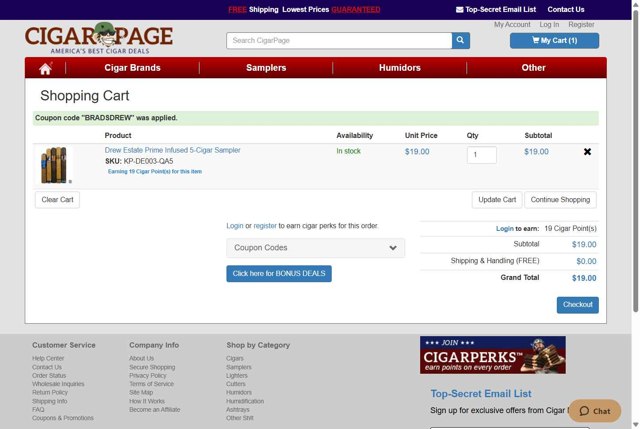Open Help Center footer link
Screen dimensions: 640x429
pyautogui.click(x=48, y=358)
